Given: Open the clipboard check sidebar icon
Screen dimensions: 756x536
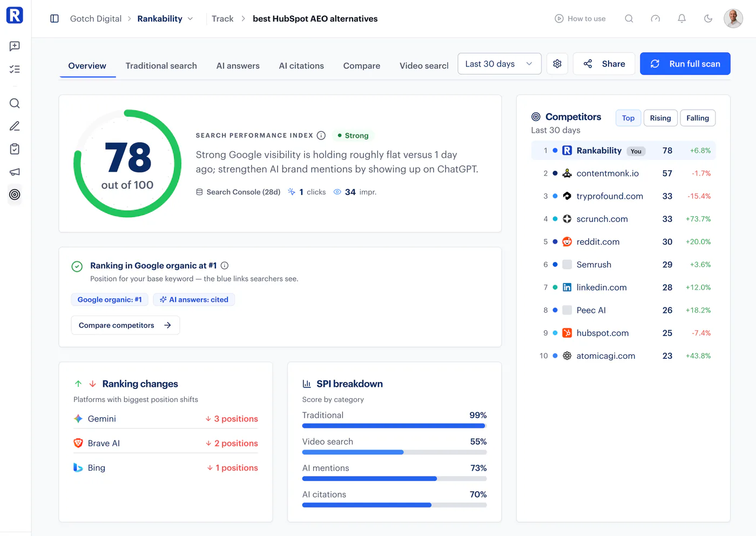Looking at the screenshot, I should point(15,149).
